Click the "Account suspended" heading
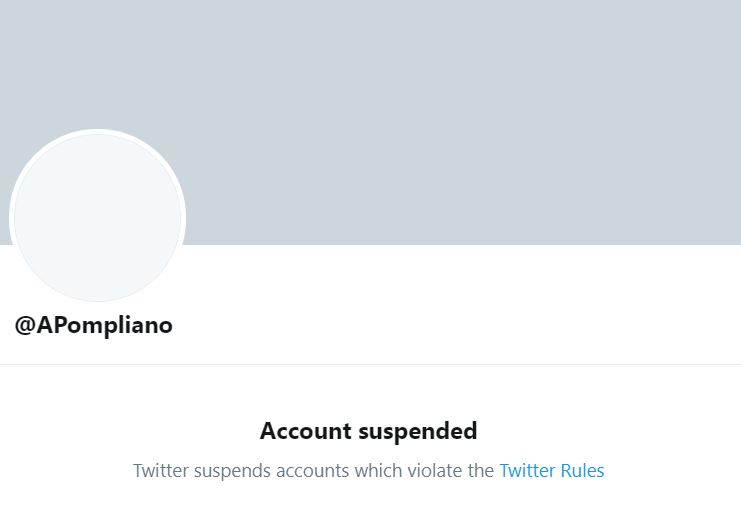Image resolution: width=741 pixels, height=521 pixels. 368,431
